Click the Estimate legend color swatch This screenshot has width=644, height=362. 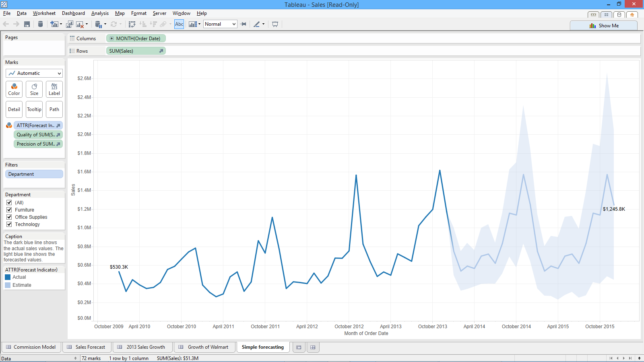coord(8,285)
